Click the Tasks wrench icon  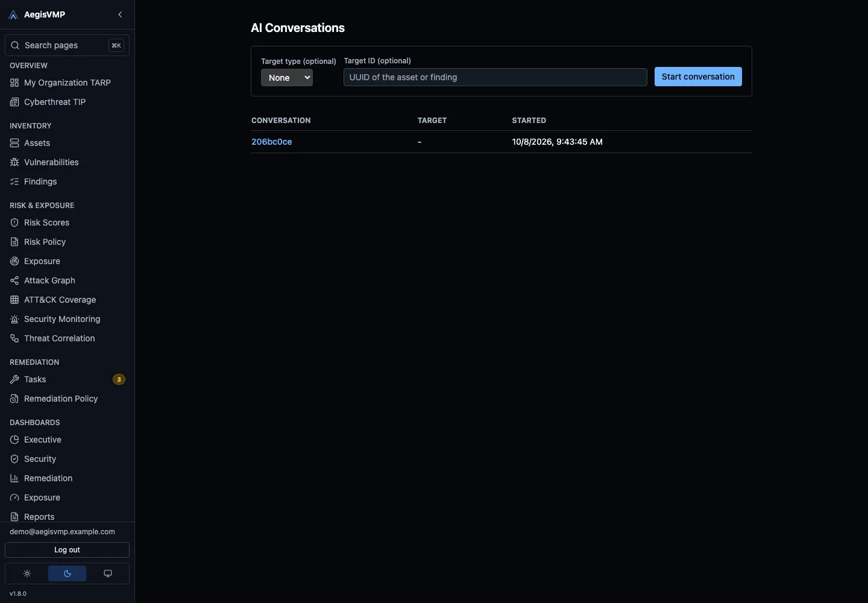click(14, 379)
